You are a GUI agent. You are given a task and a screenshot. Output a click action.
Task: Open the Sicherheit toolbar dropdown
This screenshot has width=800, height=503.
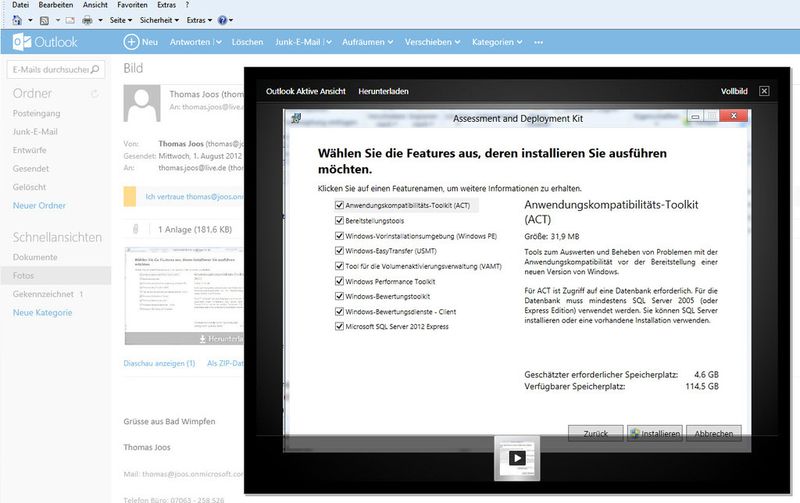(x=159, y=20)
